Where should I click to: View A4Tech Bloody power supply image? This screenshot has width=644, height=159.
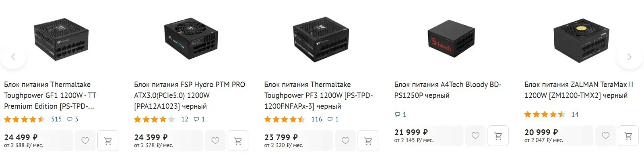(x=451, y=39)
